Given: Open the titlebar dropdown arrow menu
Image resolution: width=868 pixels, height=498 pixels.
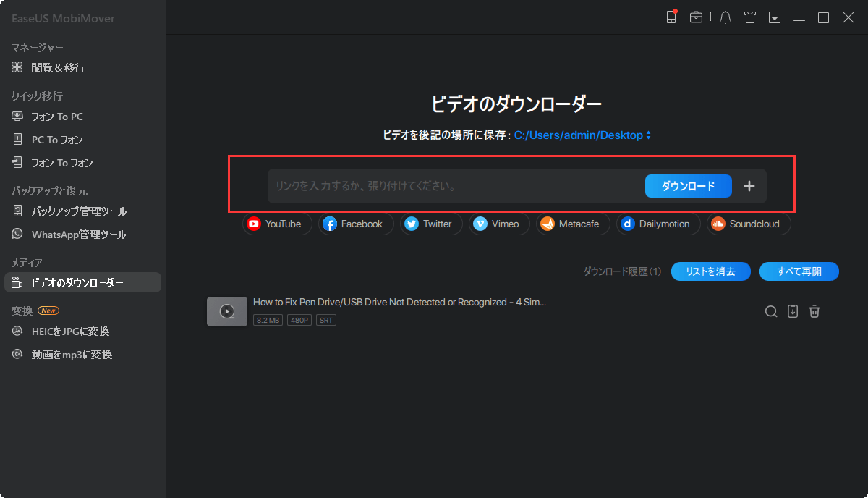Looking at the screenshot, I should click(x=774, y=17).
